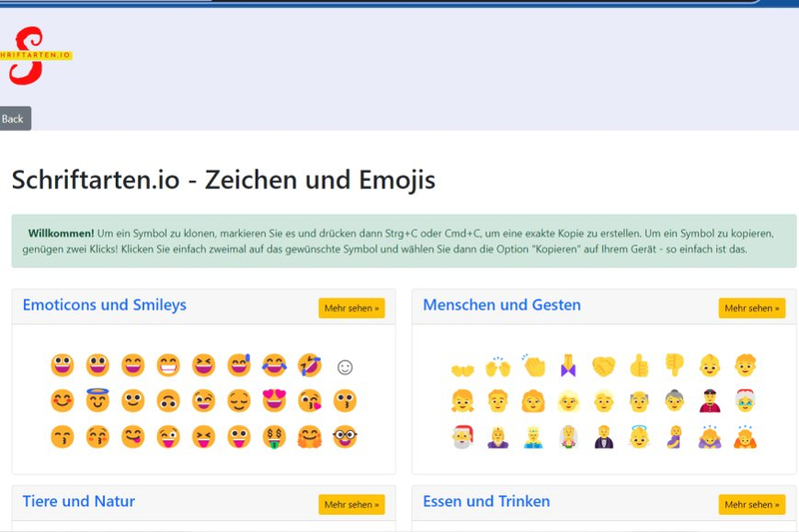This screenshot has height=532, width=799.
Task: Click the heart-eyes smiley emoji
Action: tap(274, 401)
